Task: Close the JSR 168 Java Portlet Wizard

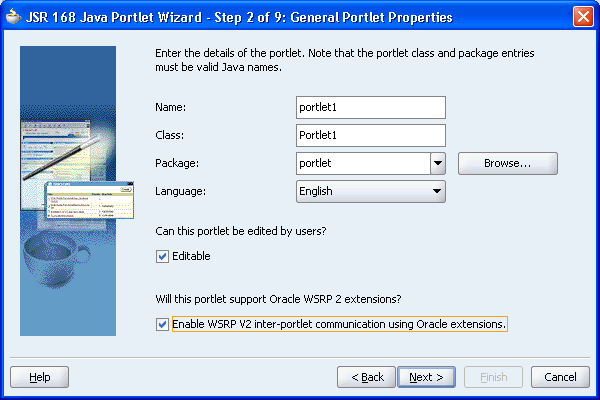Action: click(x=583, y=16)
